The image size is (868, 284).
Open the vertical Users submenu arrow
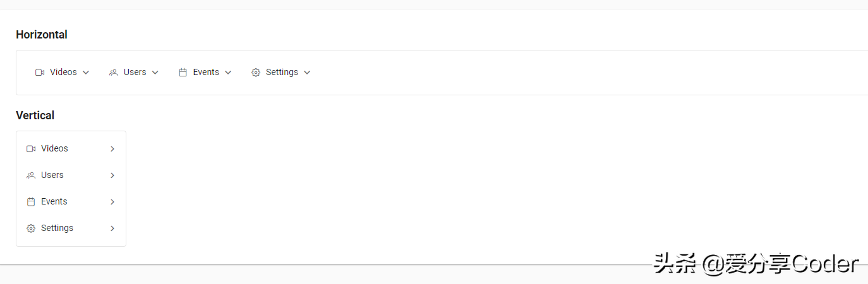click(112, 175)
